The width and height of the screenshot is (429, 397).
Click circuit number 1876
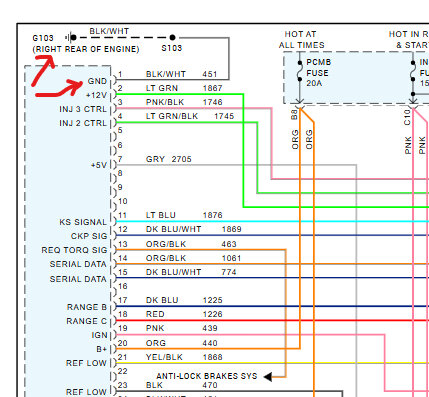point(212,215)
